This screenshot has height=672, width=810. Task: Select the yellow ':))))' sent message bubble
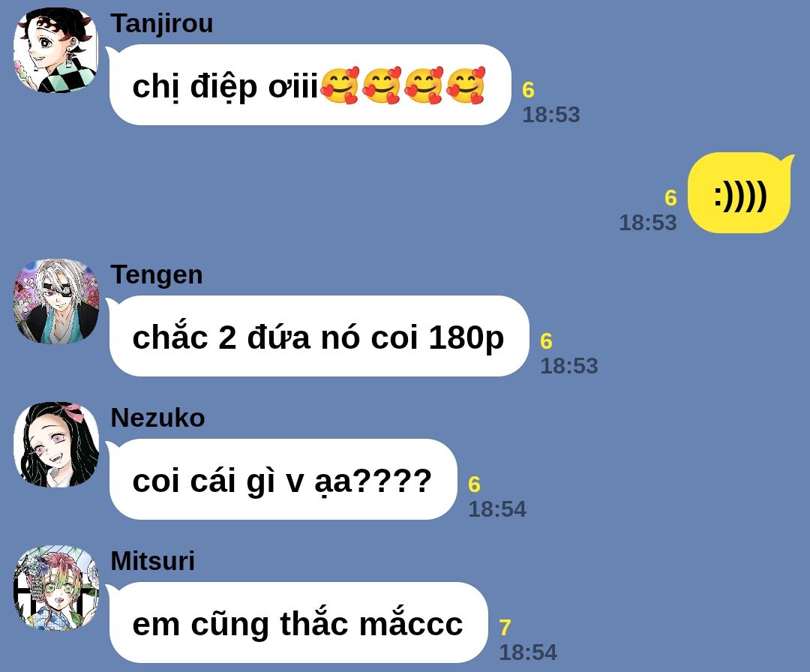pyautogui.click(x=740, y=193)
